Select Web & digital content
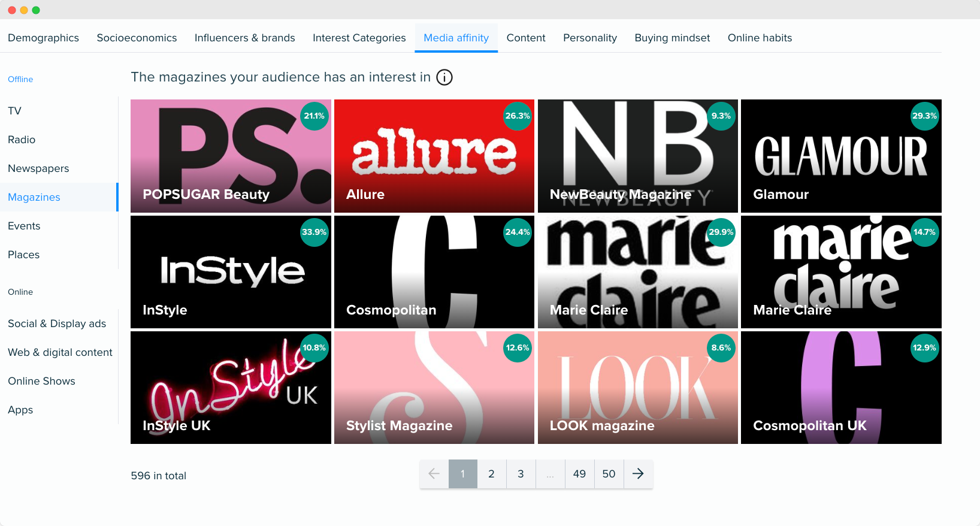Viewport: 980px width, 526px height. (59, 352)
